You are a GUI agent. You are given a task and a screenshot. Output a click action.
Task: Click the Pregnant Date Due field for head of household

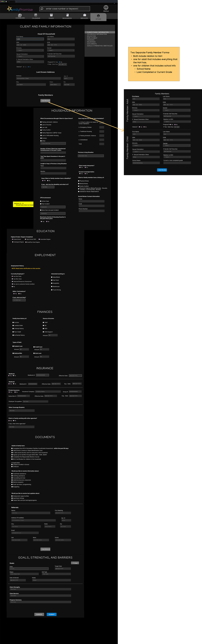(x=63, y=64)
